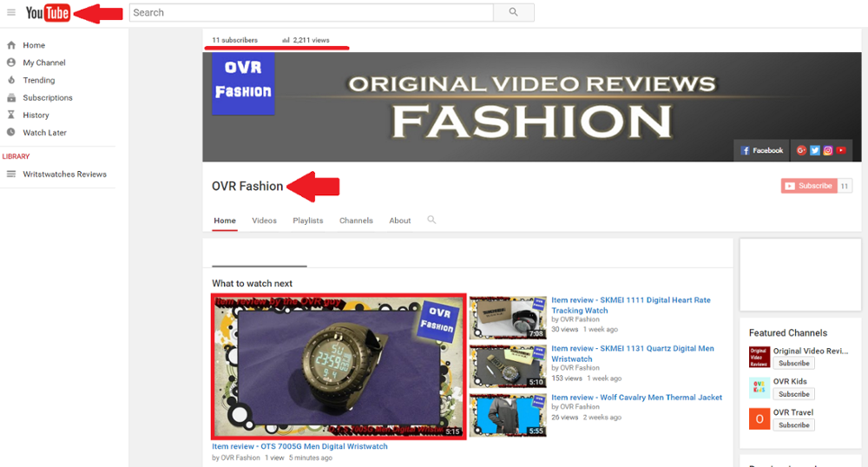
Task: Open OVR Travel featured channel
Action: tap(793, 412)
